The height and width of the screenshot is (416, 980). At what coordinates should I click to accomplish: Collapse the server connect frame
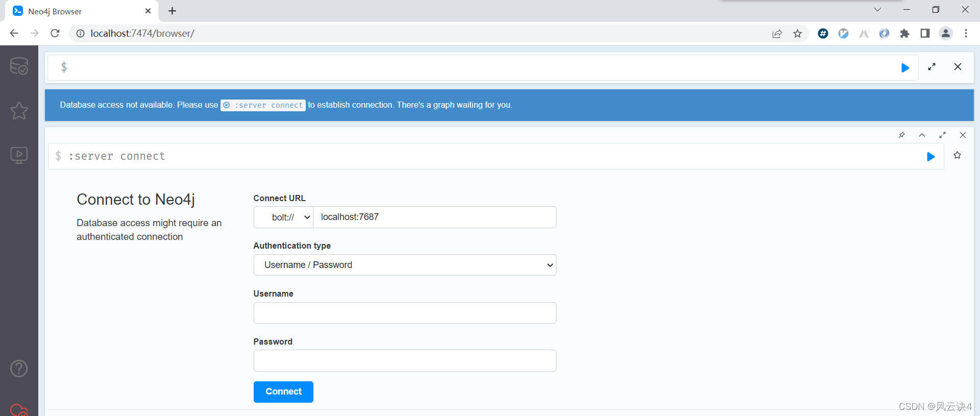click(922, 135)
